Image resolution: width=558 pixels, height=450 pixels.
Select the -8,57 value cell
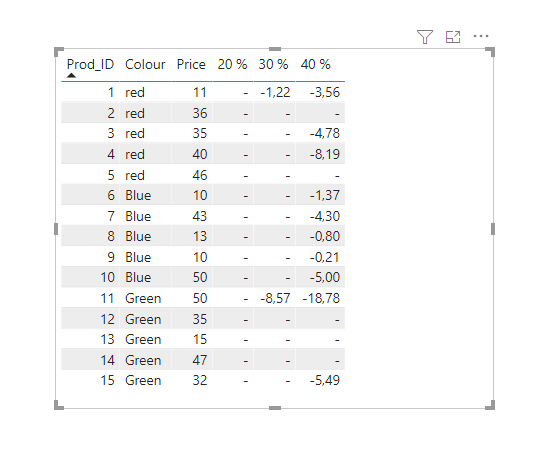[275, 298]
